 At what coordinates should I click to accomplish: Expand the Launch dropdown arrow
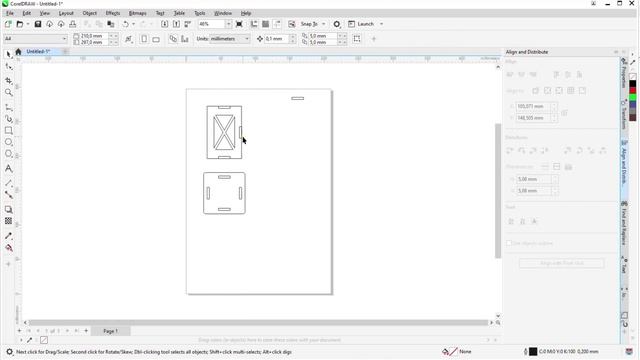382,24
